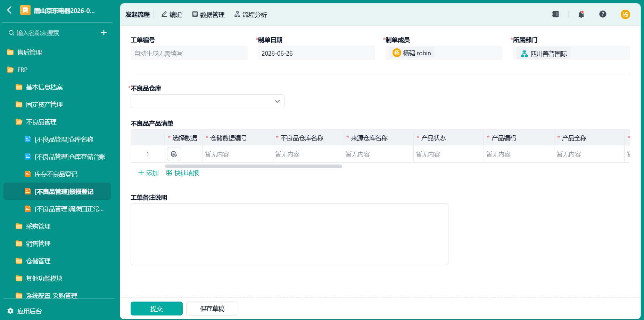This screenshot has width=644, height=320.
Task: Expand the 采购管理 folder
Action: pos(38,226)
